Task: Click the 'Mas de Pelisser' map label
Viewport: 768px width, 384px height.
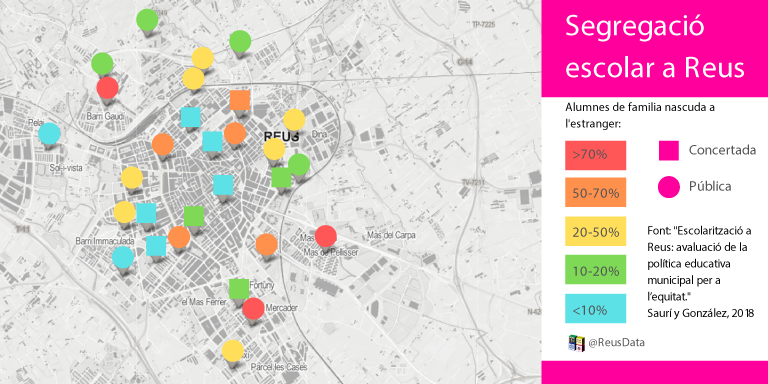Action: (331, 252)
